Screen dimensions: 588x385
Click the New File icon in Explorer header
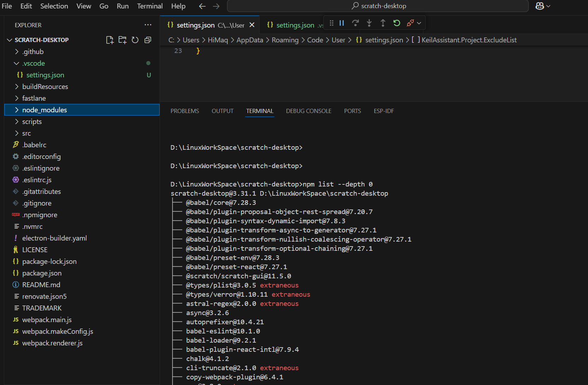coord(110,40)
